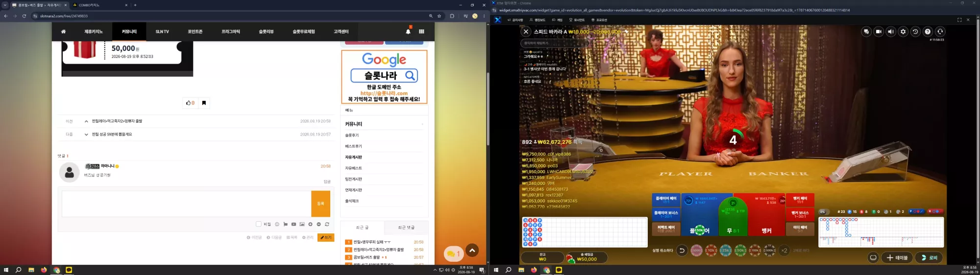Expand the 커뮤니티 sidebar section arrow
This screenshot has height=275, width=980.
(422, 124)
